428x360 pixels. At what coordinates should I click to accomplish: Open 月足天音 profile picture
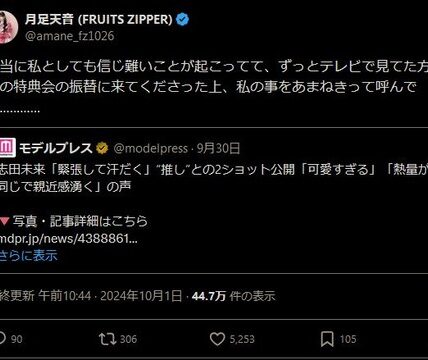(x=8, y=27)
